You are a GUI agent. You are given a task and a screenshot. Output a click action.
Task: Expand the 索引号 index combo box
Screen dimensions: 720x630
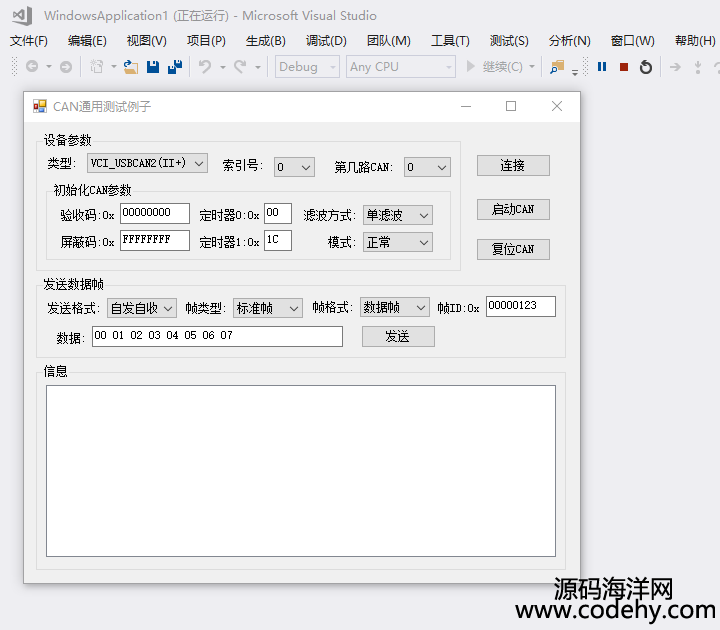pyautogui.click(x=294, y=168)
